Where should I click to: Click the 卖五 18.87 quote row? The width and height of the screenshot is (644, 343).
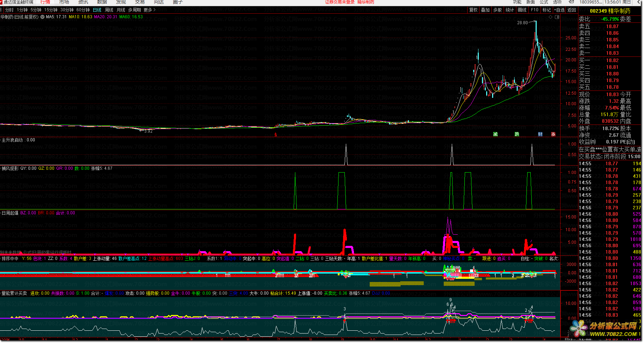tap(610, 26)
